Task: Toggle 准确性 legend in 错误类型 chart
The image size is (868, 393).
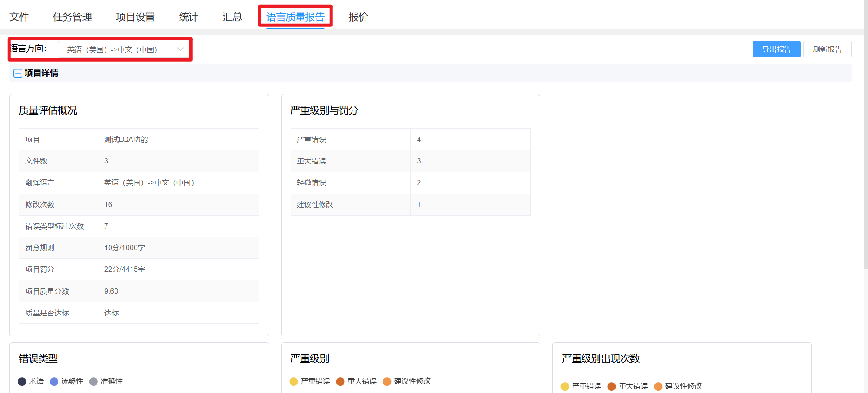Action: (x=93, y=381)
